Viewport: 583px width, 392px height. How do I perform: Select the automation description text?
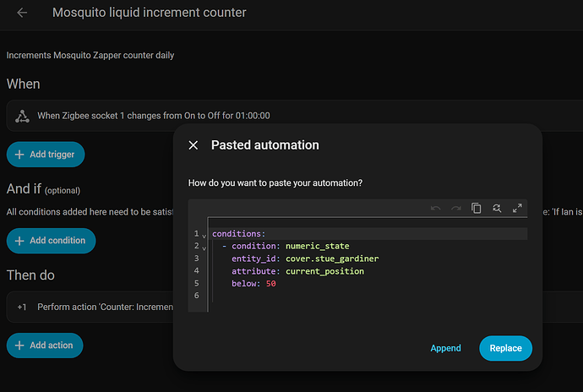[x=90, y=56]
